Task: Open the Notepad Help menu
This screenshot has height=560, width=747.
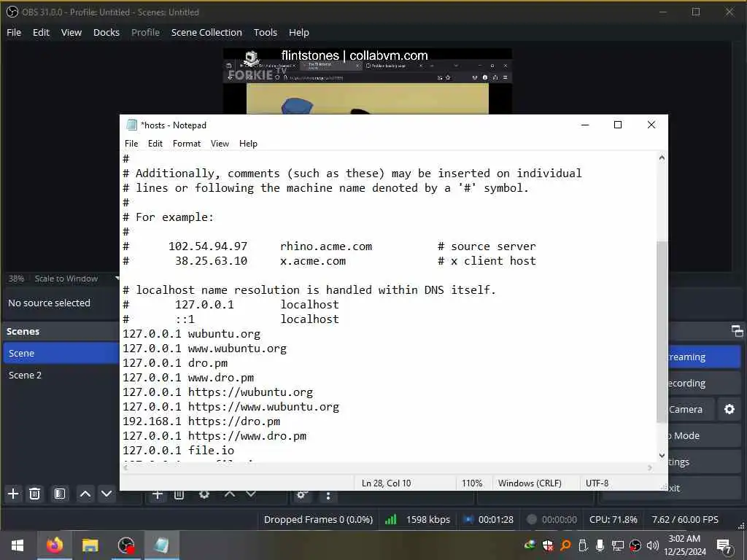Action: 248,144
